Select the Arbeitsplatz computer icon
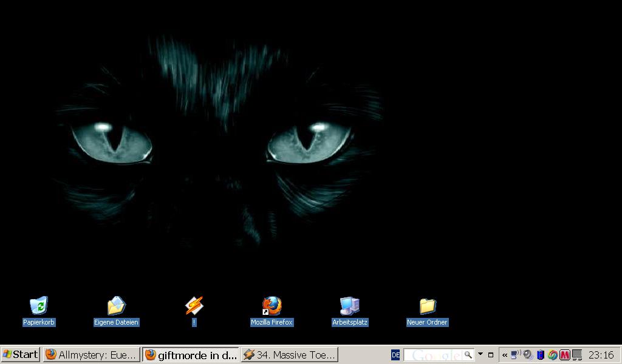Viewport: 622px width, 364px height. pyautogui.click(x=349, y=306)
